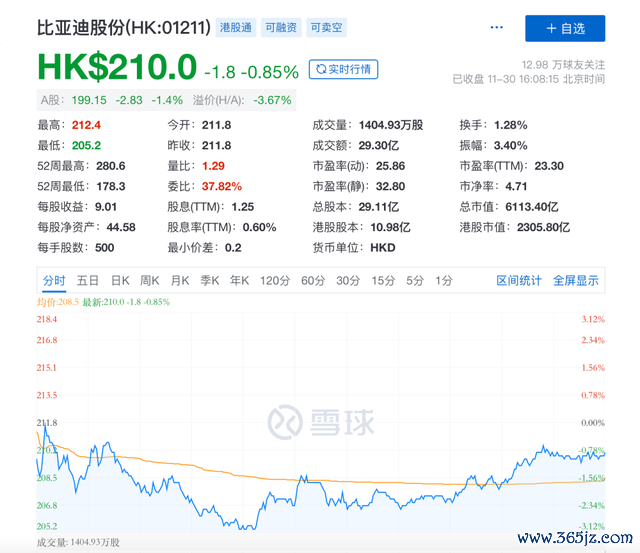This screenshot has height=553, width=640.
Task: Click the 最新:210.0 chart legend
Action: click(x=126, y=302)
